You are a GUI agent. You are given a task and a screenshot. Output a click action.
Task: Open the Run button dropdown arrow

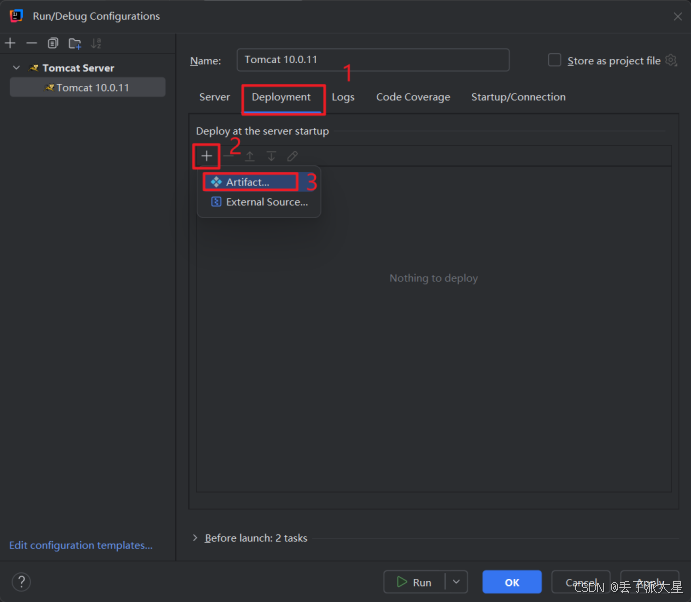456,582
